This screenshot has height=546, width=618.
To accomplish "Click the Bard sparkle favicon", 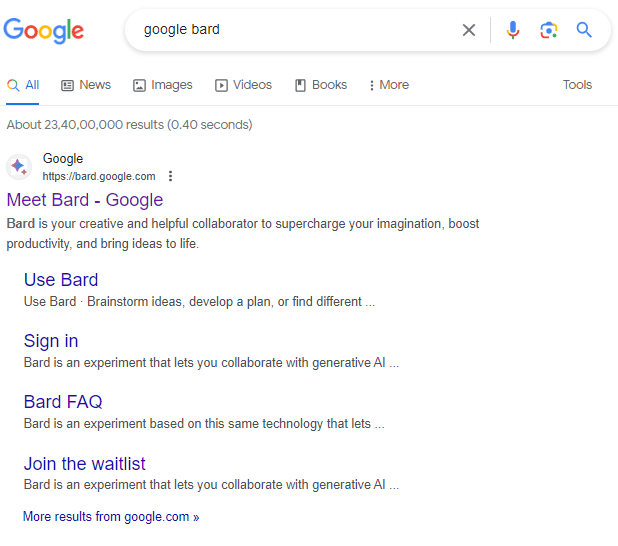I will pos(20,167).
